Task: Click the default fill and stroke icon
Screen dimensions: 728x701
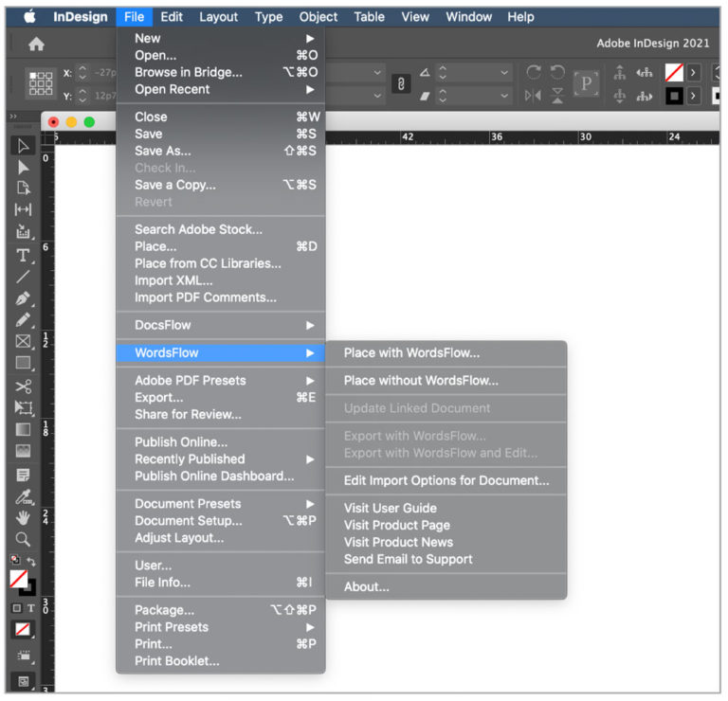Action: 15,560
